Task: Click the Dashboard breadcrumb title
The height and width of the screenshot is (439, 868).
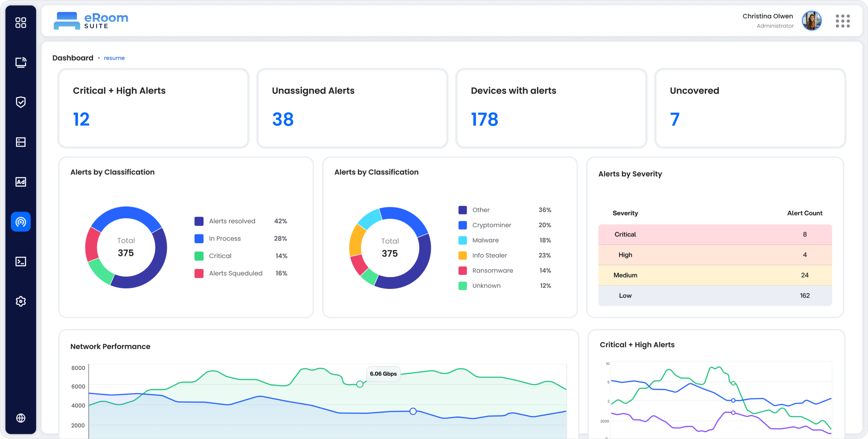Action: tap(73, 58)
